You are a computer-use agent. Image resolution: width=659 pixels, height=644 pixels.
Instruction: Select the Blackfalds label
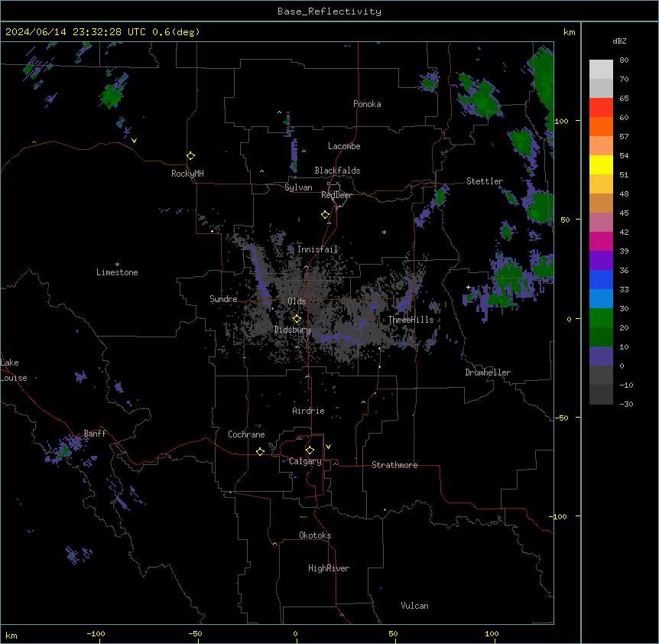337,171
